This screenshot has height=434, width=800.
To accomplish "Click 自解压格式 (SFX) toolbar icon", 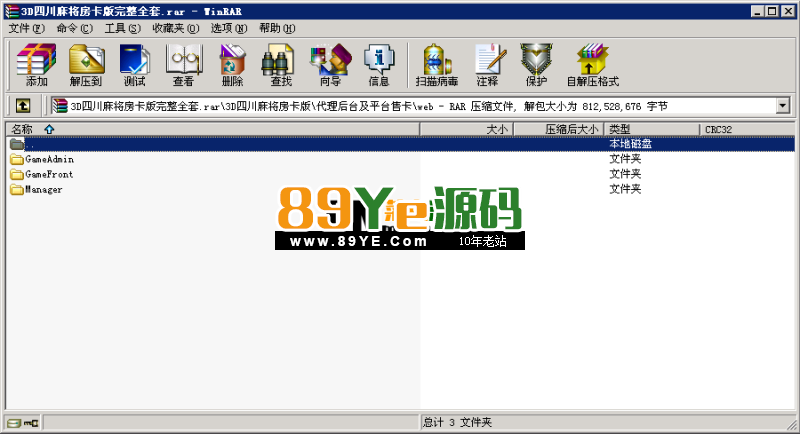I will point(592,65).
